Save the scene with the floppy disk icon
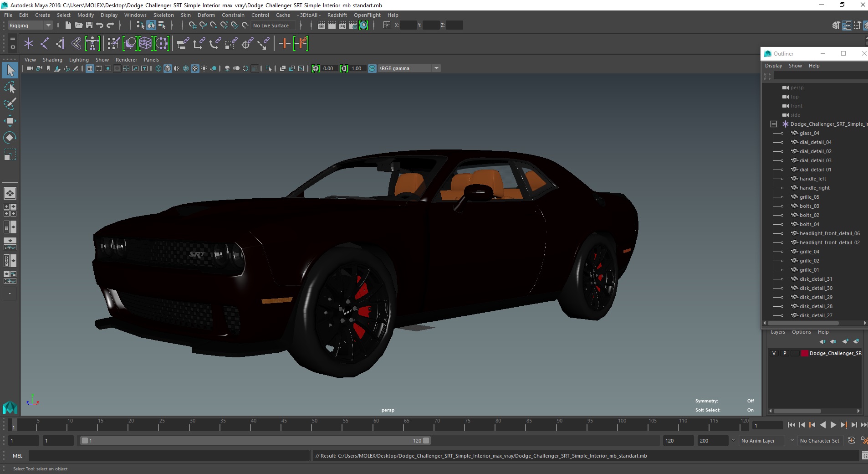Viewport: 868px width, 474px height. pos(89,25)
